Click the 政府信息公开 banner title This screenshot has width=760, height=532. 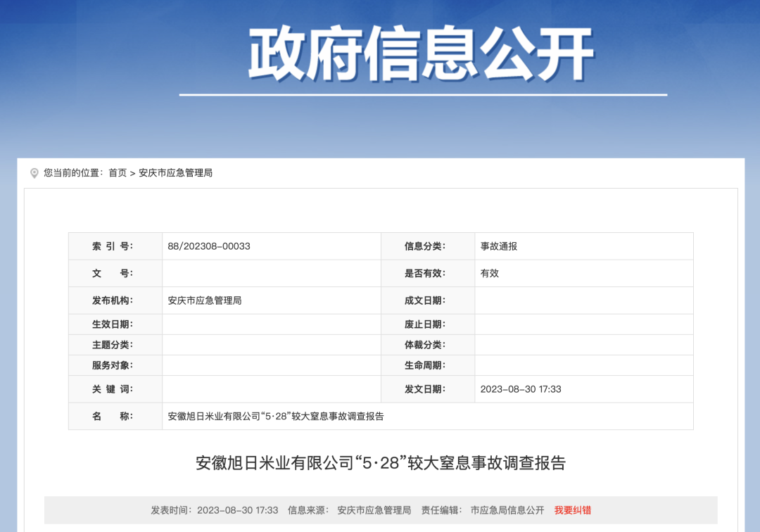[421, 55]
